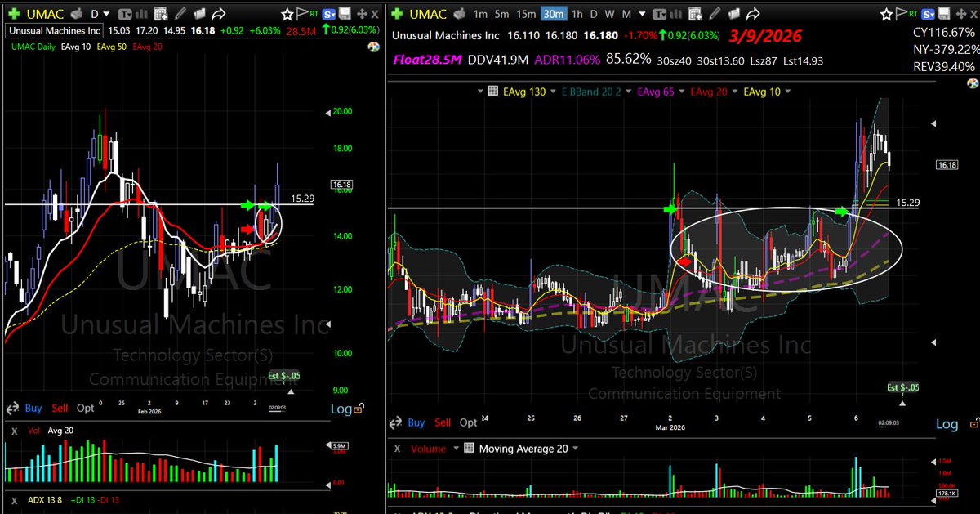980x514 pixels.
Task: Click the bar chart style icon in the 30m chart
Action: [675, 14]
